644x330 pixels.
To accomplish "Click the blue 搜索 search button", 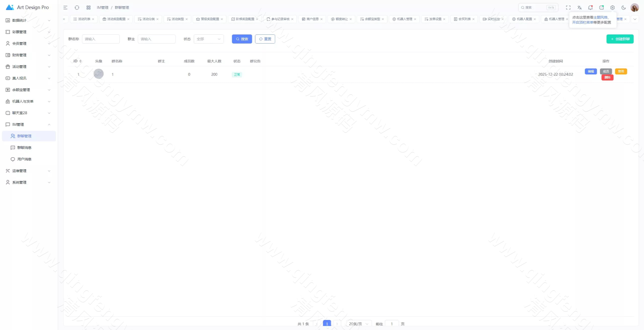I will click(242, 39).
